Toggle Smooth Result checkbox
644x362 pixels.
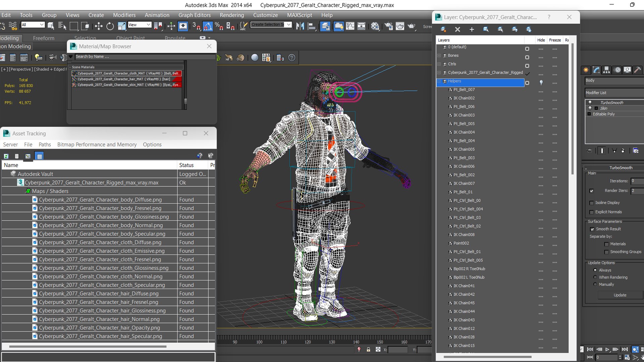(x=592, y=229)
